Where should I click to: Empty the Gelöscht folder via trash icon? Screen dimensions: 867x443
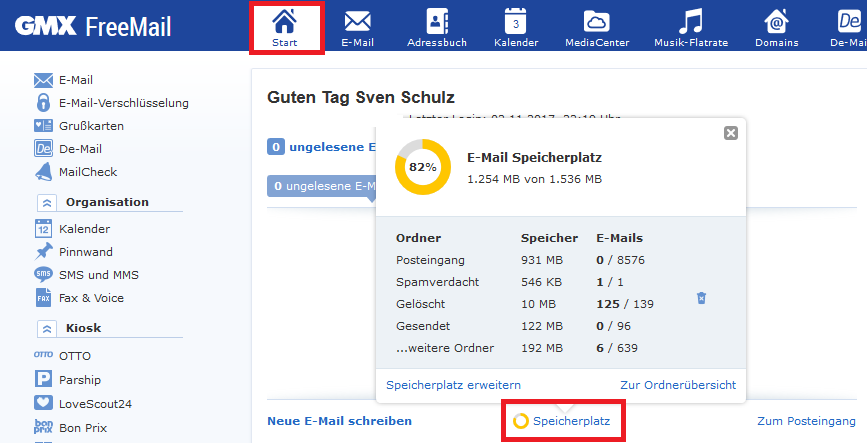[x=702, y=298]
